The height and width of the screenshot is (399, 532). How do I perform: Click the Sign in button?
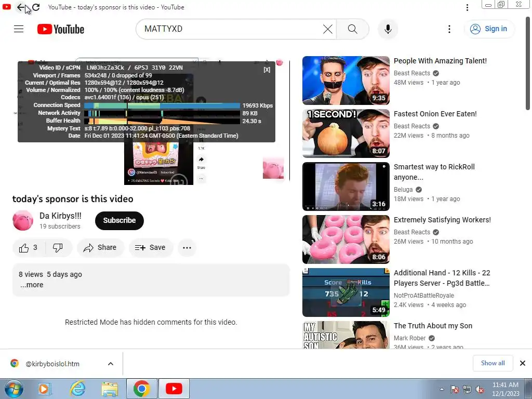(489, 29)
